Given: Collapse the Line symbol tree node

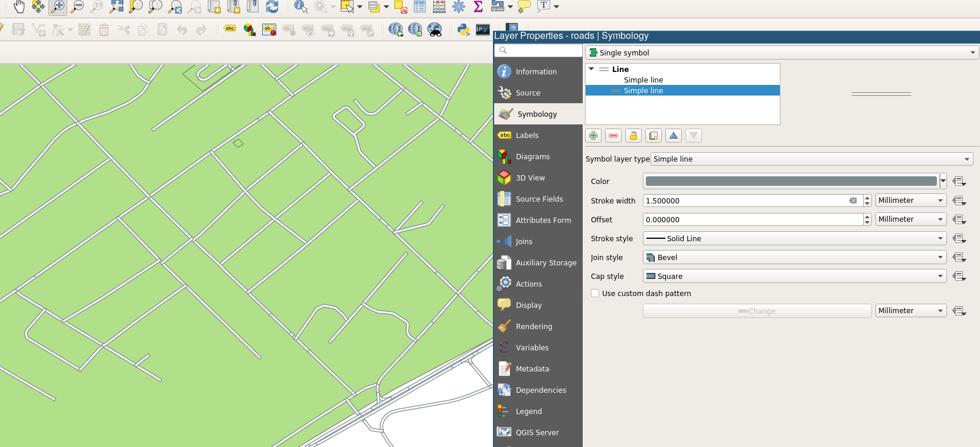Looking at the screenshot, I should pyautogui.click(x=591, y=69).
